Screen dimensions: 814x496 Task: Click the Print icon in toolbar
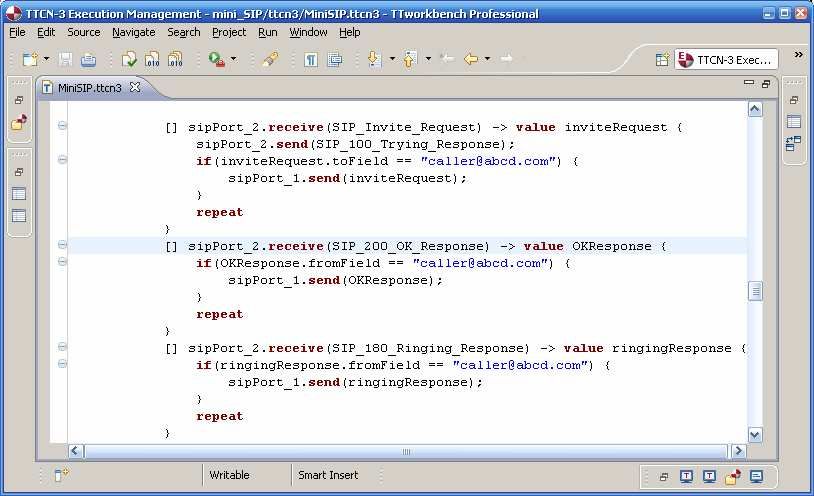click(88, 60)
